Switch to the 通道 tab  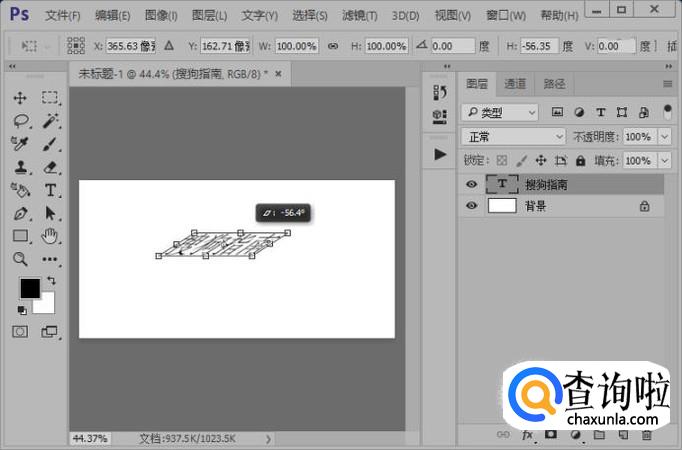tap(515, 84)
